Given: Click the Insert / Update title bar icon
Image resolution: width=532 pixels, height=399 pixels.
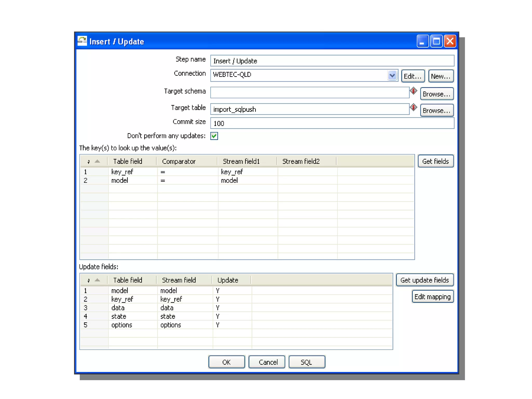Looking at the screenshot, I should click(83, 41).
